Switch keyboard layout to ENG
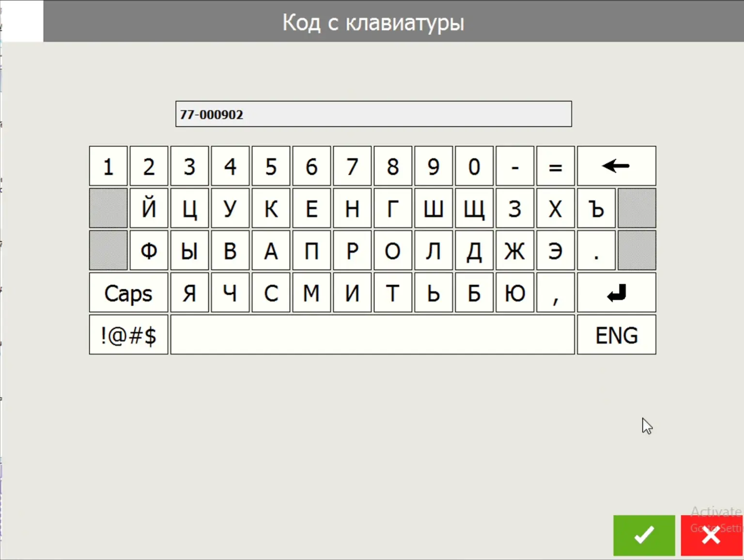Screen dimensions: 744x560 (617, 335)
